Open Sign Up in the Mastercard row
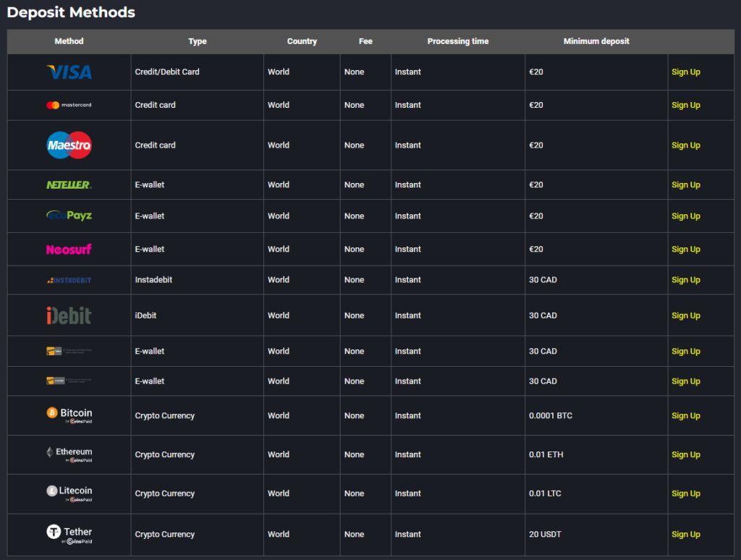This screenshot has height=560, width=741. click(686, 105)
